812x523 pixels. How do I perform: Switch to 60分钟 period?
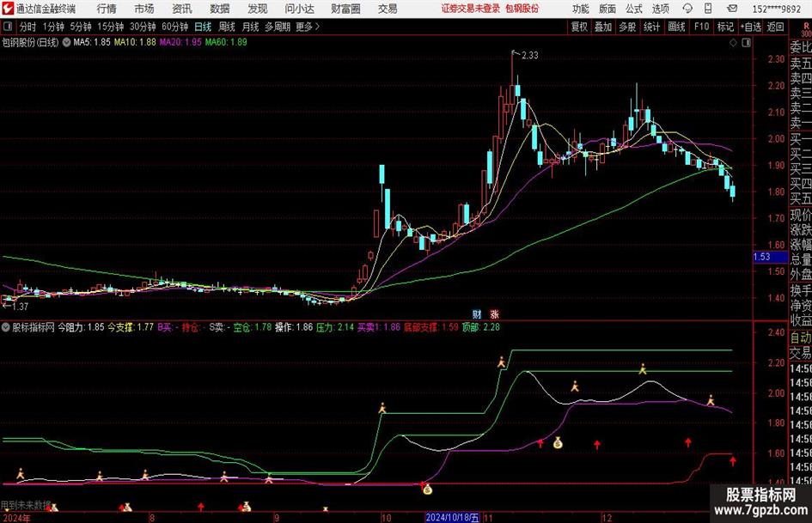pyautogui.click(x=175, y=27)
